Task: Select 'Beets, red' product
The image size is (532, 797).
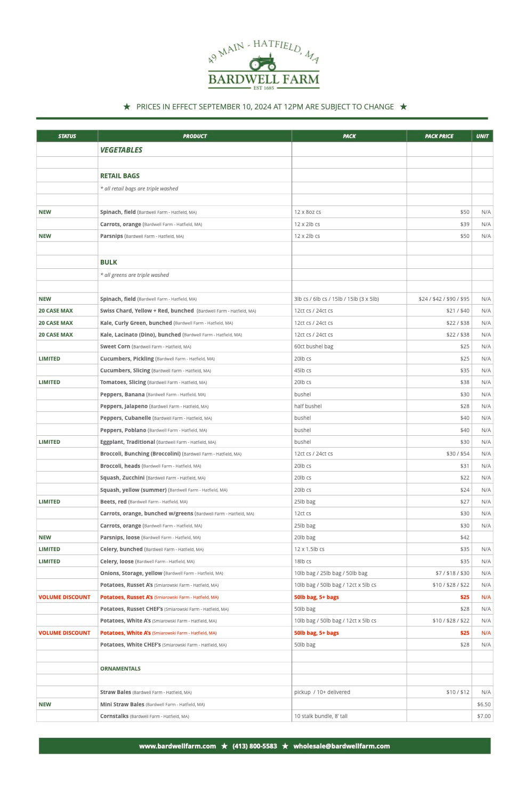Action: (x=114, y=501)
